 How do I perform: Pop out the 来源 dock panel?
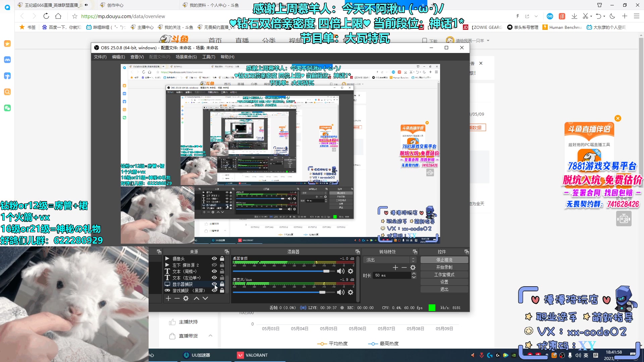(227, 252)
